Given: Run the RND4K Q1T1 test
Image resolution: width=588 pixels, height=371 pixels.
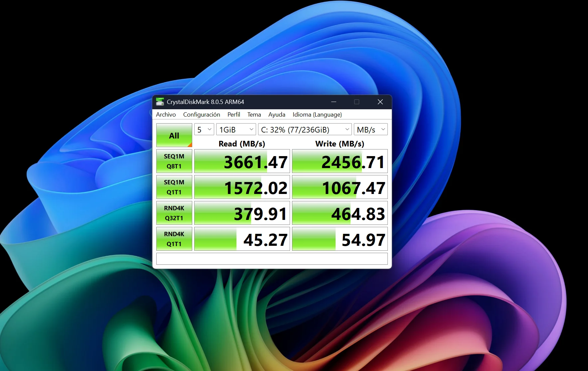Looking at the screenshot, I should pyautogui.click(x=174, y=238).
